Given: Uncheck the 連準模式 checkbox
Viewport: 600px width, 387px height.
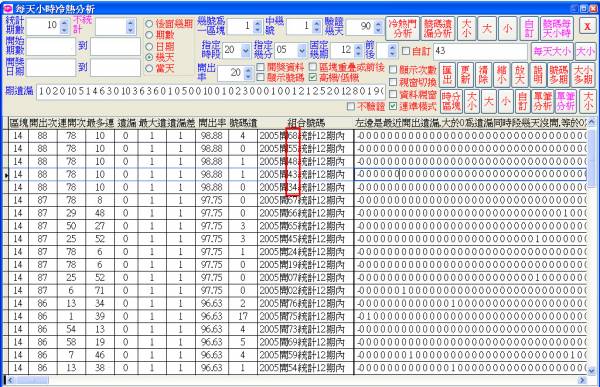Looking at the screenshot, I should (393, 106).
